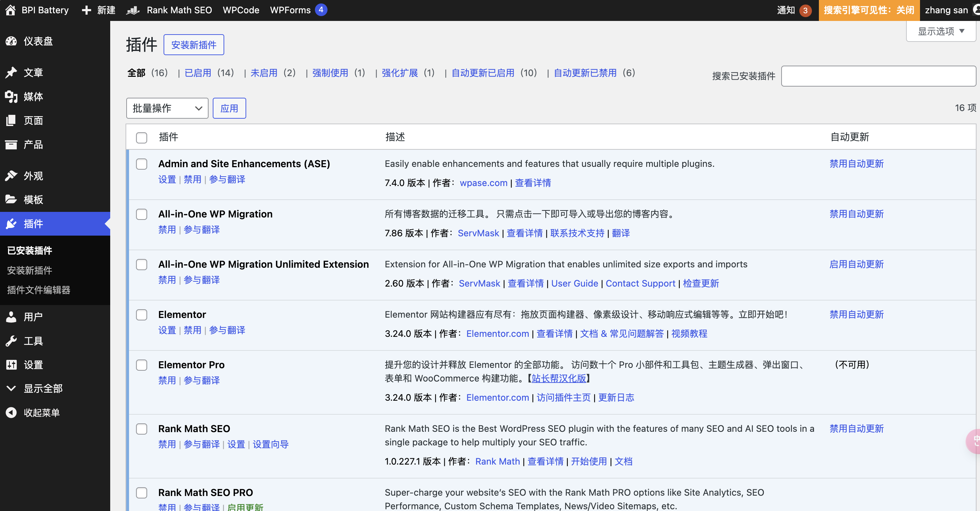Check the All-in-One WP Migration checkbox

(142, 214)
